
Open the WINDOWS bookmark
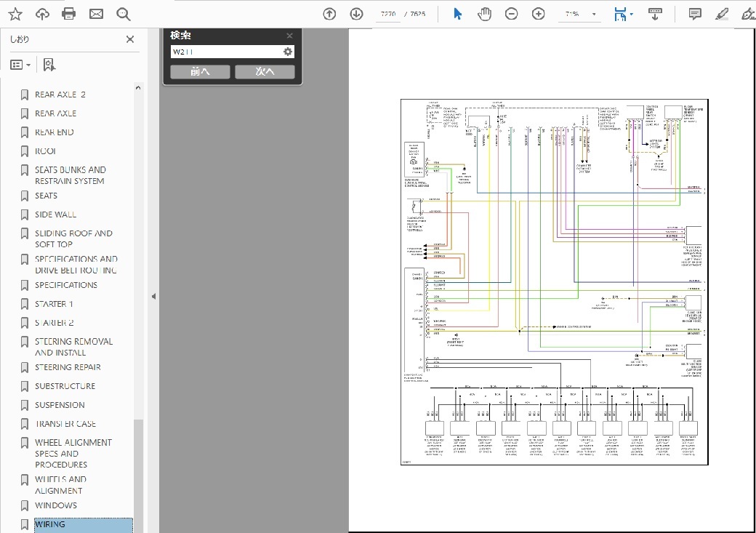pos(56,505)
